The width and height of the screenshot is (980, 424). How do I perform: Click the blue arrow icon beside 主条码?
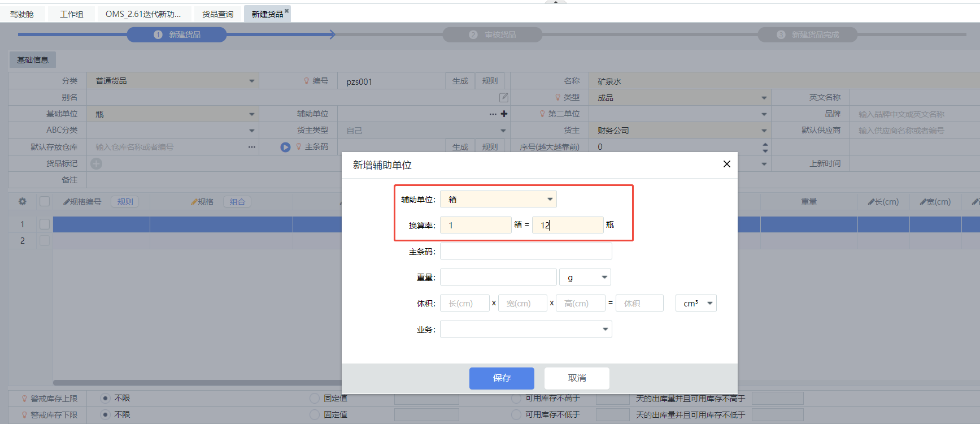(285, 147)
